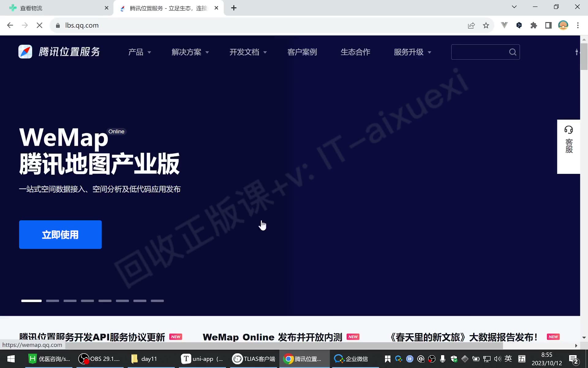Click the microphone icon in system tray
This screenshot has width=588, height=368.
443,359
